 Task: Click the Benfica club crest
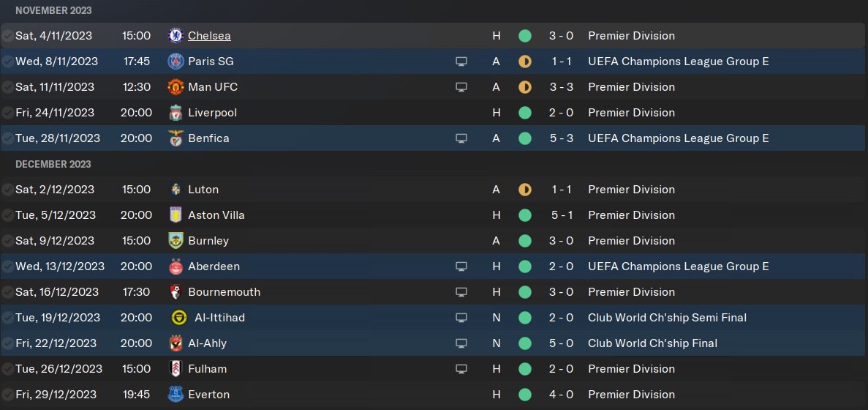tap(176, 138)
